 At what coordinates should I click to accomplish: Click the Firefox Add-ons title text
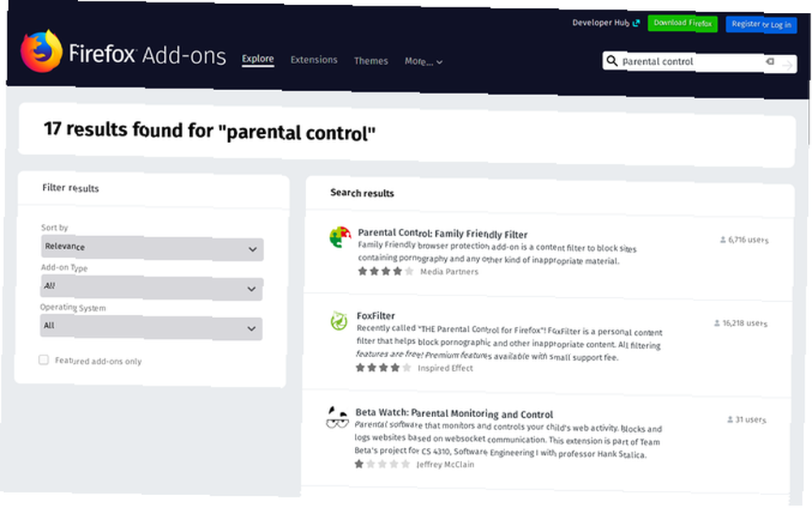(148, 54)
